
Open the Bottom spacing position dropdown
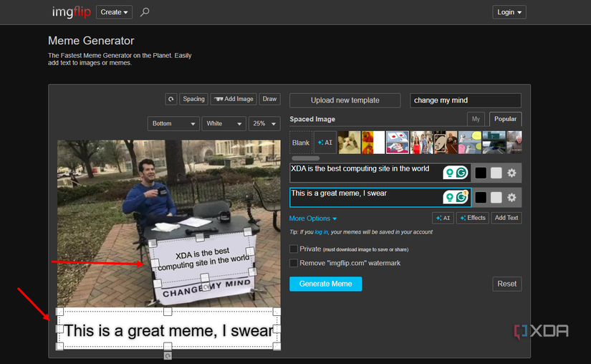tap(173, 123)
